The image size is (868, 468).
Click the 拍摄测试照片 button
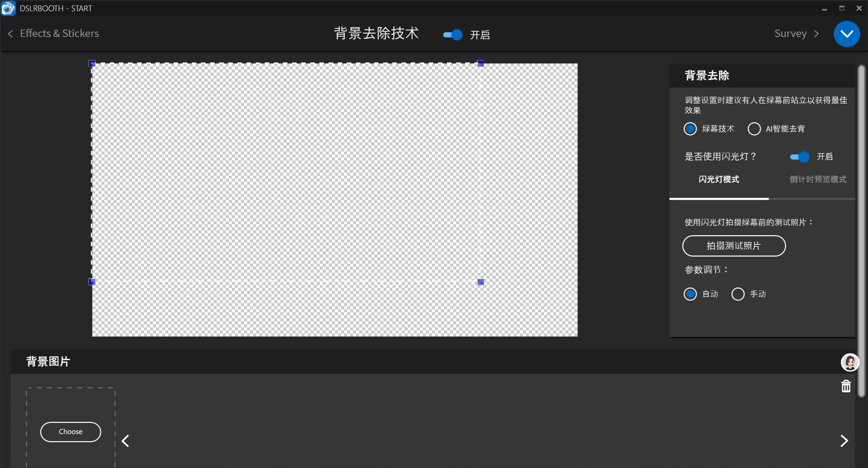coord(733,245)
